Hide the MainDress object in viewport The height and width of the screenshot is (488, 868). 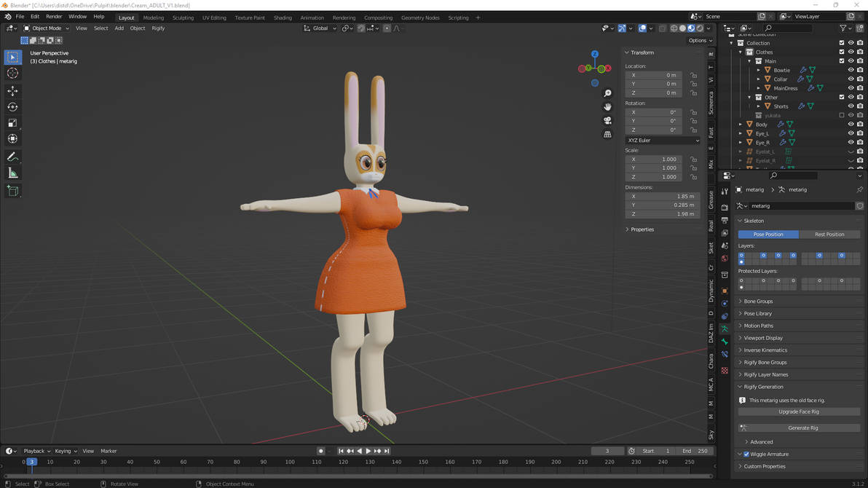[851, 88]
